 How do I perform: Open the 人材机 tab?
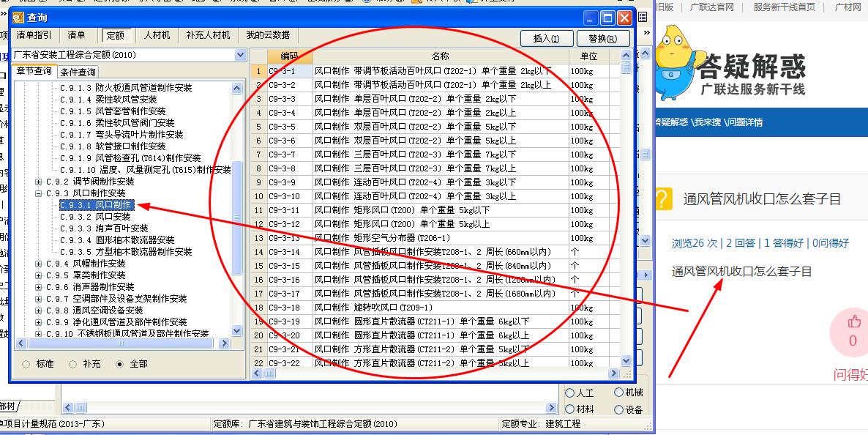click(x=157, y=35)
